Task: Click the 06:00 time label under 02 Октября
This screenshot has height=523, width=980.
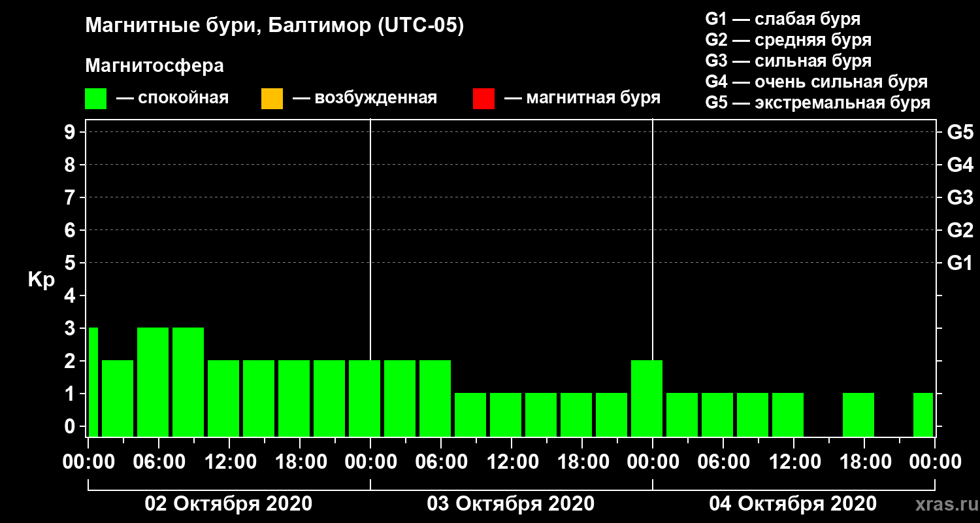Action: click(158, 462)
